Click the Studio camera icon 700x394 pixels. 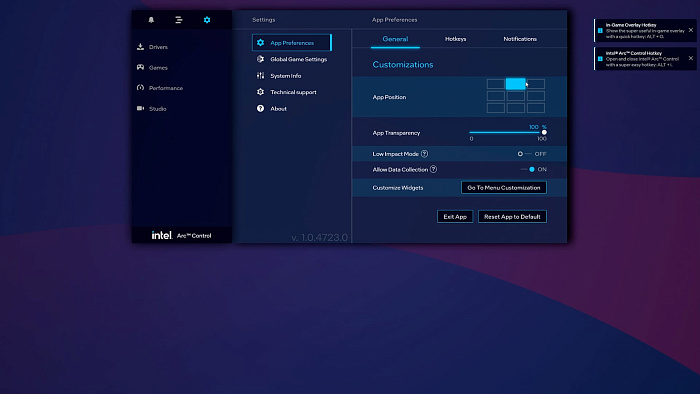(x=140, y=108)
